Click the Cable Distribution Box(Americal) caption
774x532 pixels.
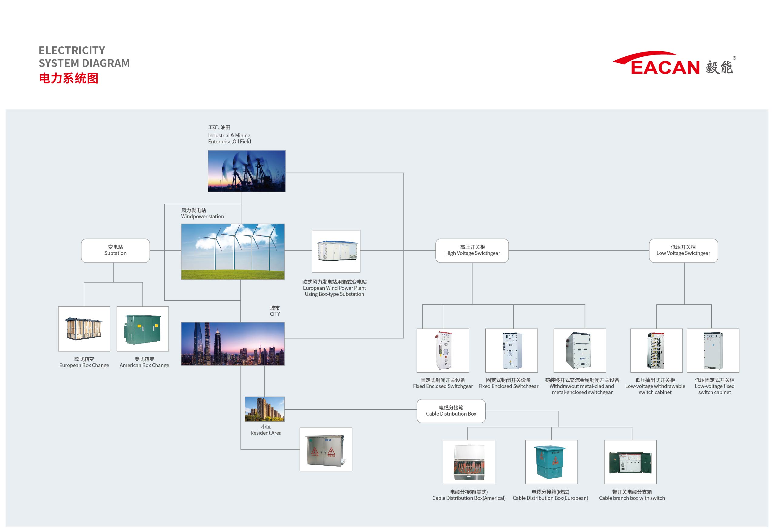coord(469,498)
